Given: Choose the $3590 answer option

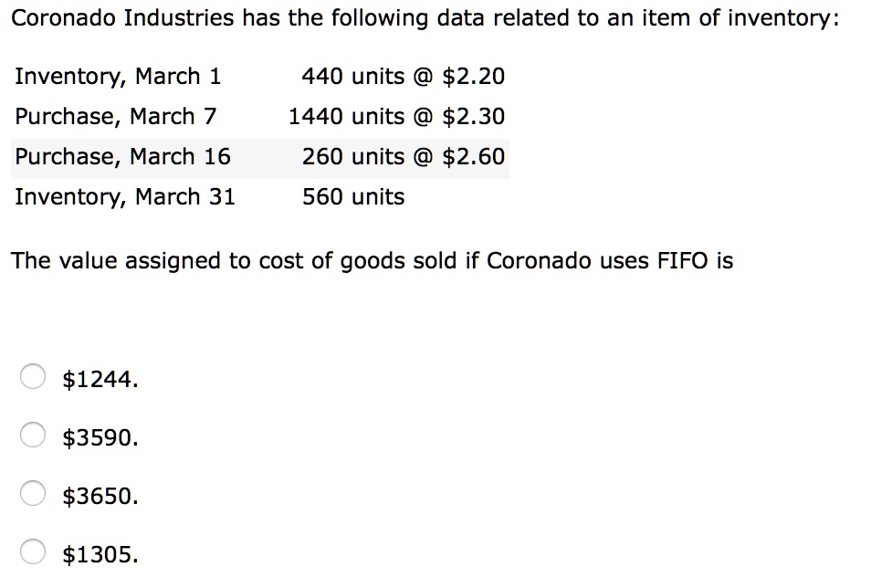Looking at the screenshot, I should pos(33,436).
